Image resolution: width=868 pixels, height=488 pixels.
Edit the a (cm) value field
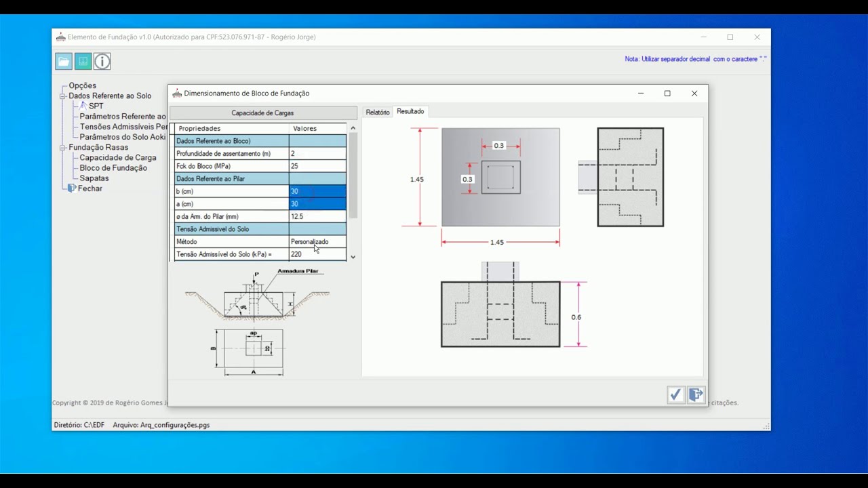317,204
